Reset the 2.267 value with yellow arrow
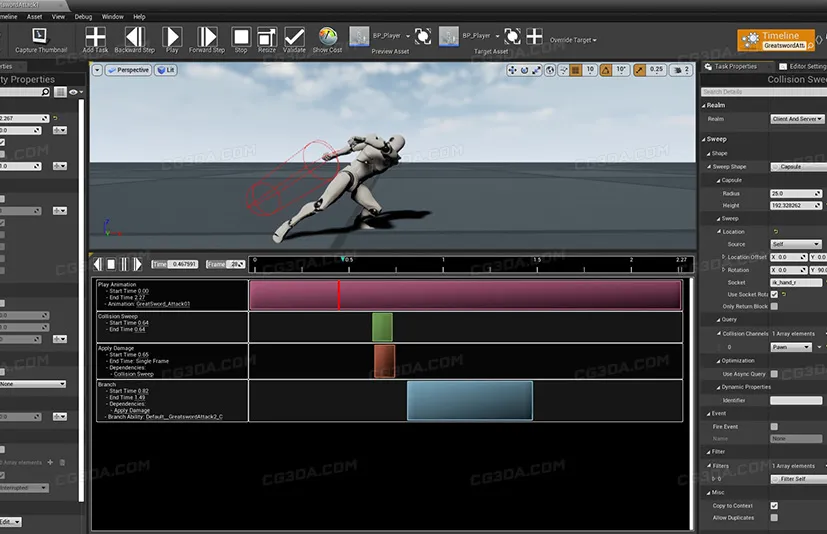Viewport: 827px width, 534px height. coord(55,118)
